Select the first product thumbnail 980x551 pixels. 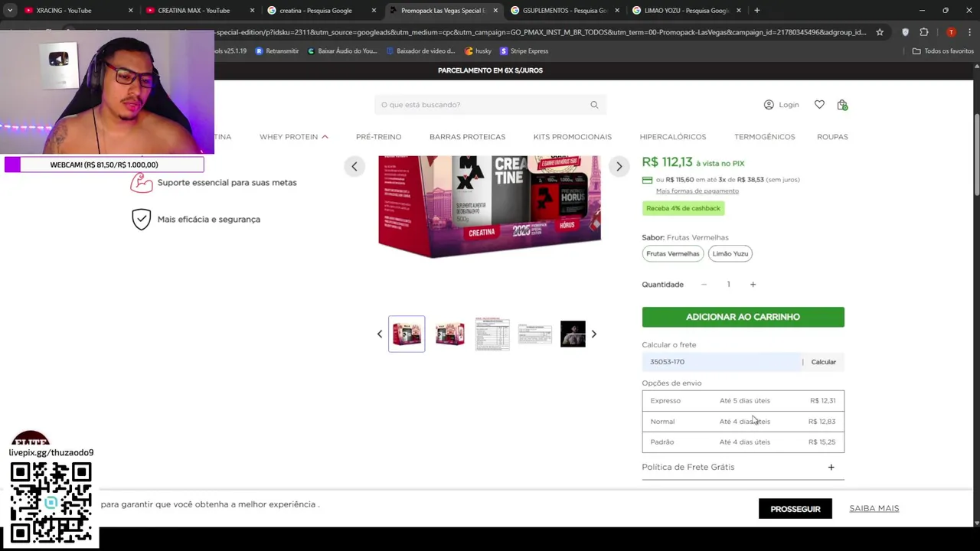tap(407, 334)
